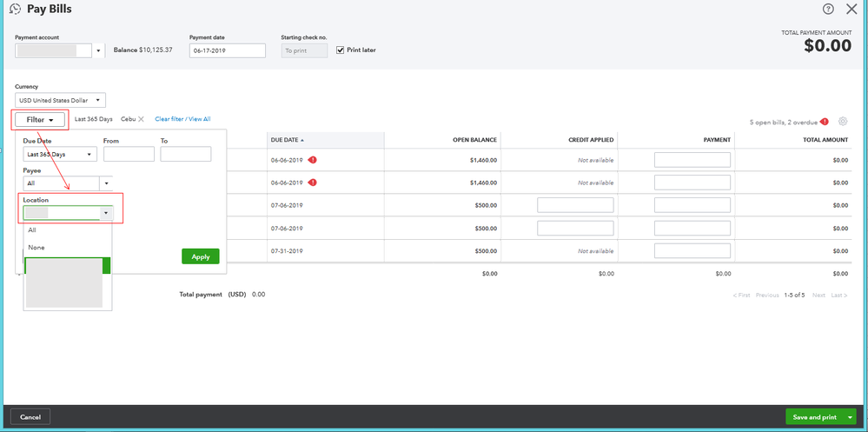Click the Payment date field

point(228,50)
